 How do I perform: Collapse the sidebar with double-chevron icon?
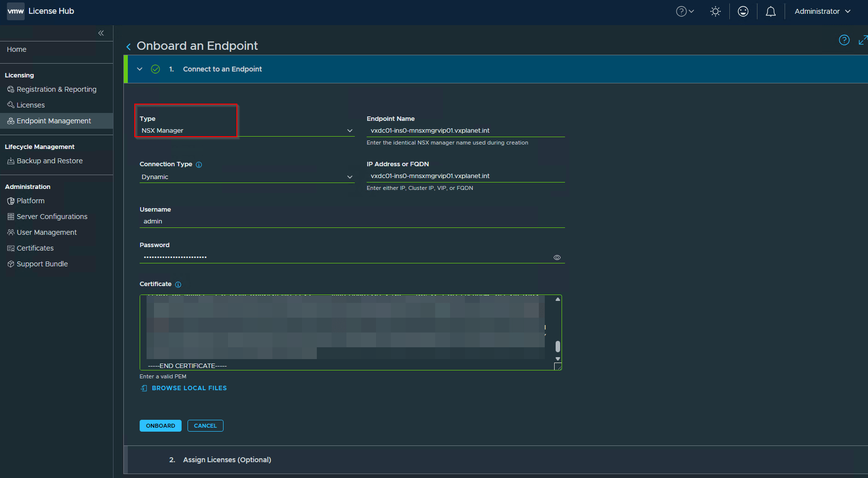(x=101, y=33)
